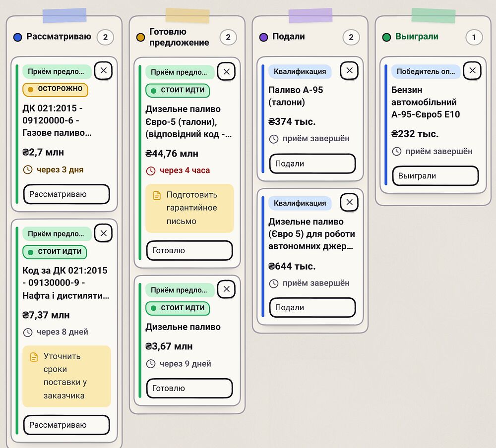Dismiss the Дизельне паливо Євро-5 (талони) card
Image resolution: width=496 pixels, height=448 pixels.
pyautogui.click(x=227, y=72)
